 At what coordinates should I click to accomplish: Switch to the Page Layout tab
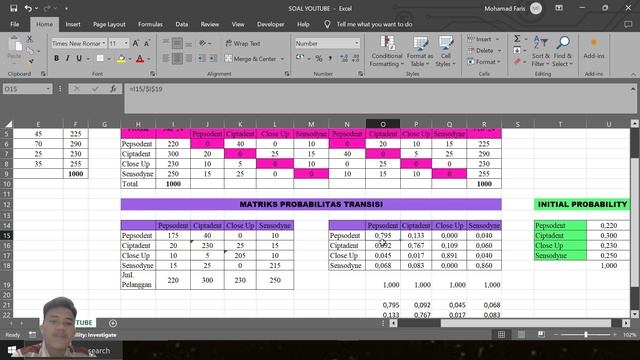coord(109,24)
